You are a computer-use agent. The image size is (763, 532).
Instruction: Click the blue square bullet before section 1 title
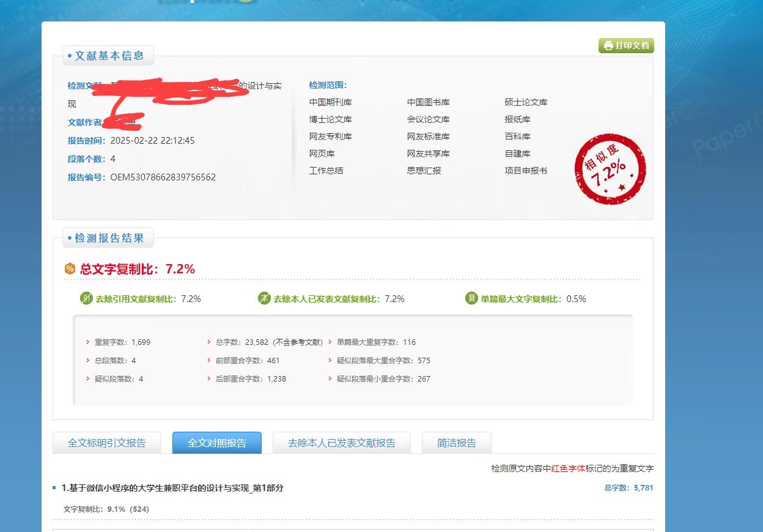pos(54,488)
